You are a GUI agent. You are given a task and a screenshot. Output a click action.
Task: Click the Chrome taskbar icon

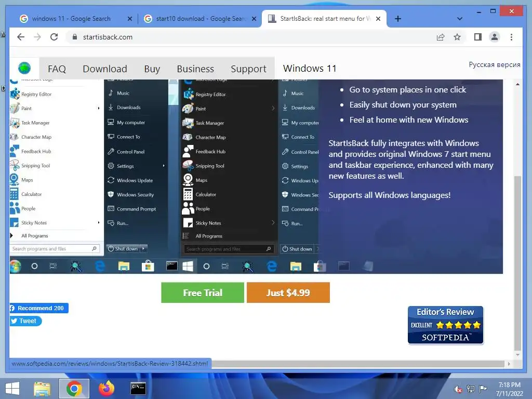(74, 389)
